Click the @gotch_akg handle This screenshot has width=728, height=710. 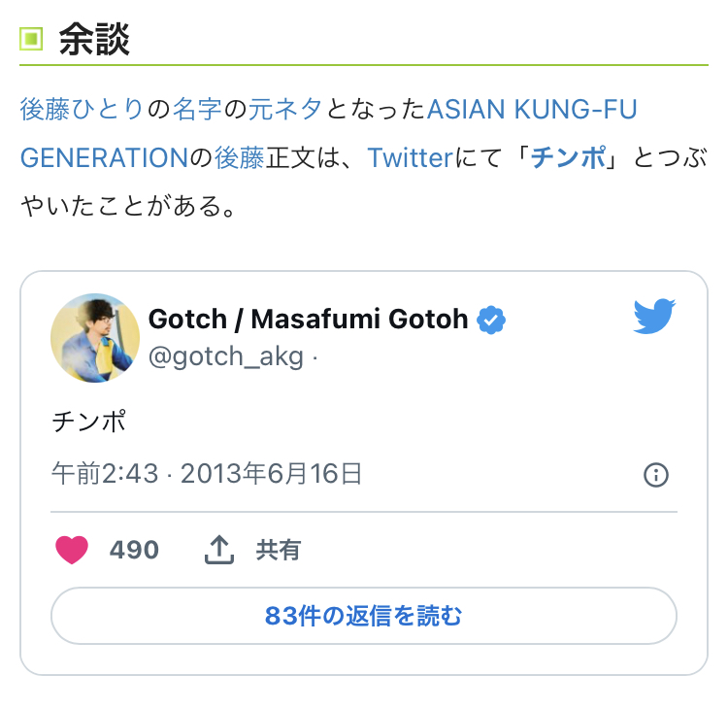pyautogui.click(x=227, y=357)
